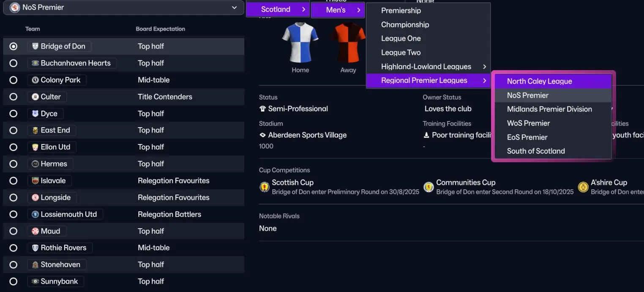The width and height of the screenshot is (644, 292).
Task: Click the Dyce club crest
Action: coord(35,114)
